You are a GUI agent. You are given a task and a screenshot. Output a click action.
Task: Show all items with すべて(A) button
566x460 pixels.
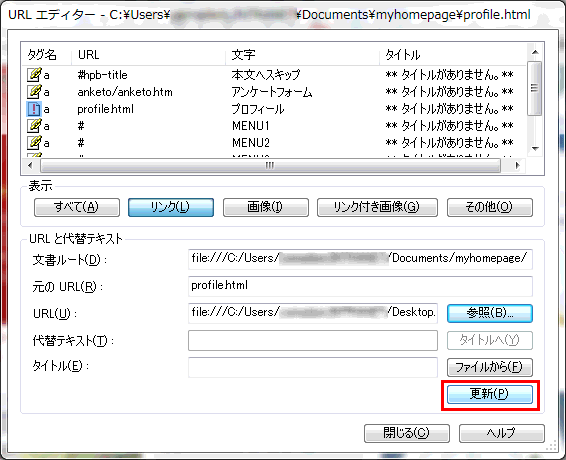click(77, 207)
